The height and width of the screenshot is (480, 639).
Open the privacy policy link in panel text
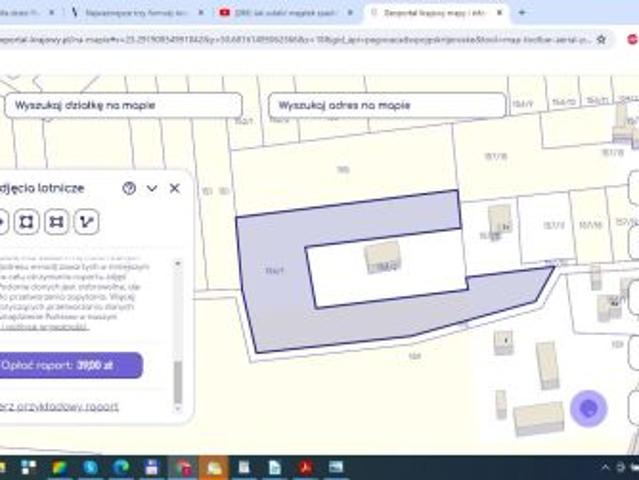point(44,326)
